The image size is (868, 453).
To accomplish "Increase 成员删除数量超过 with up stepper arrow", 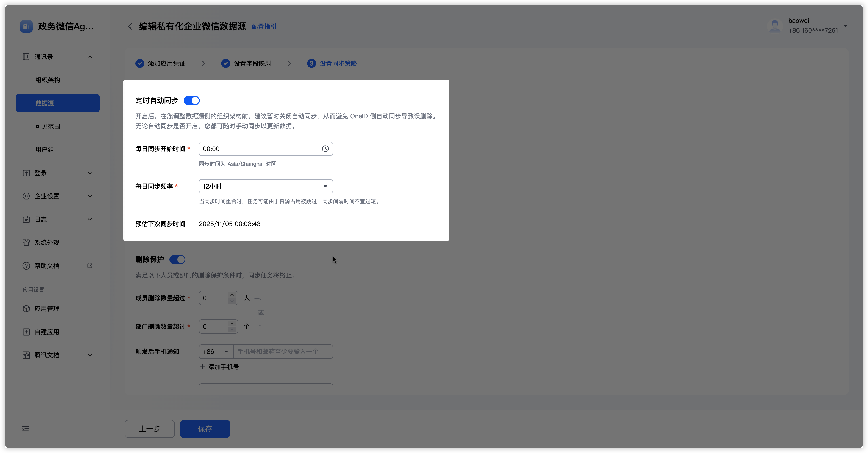I will tap(232, 295).
